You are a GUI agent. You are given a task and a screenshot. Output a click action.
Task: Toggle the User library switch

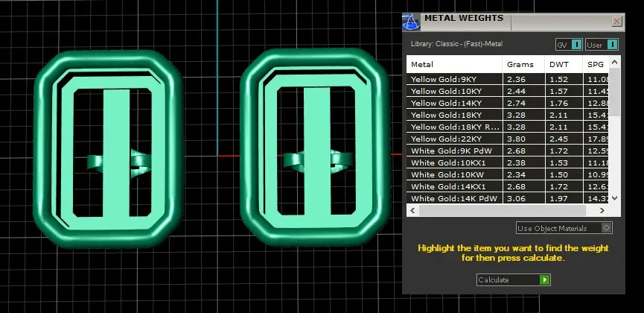point(602,45)
